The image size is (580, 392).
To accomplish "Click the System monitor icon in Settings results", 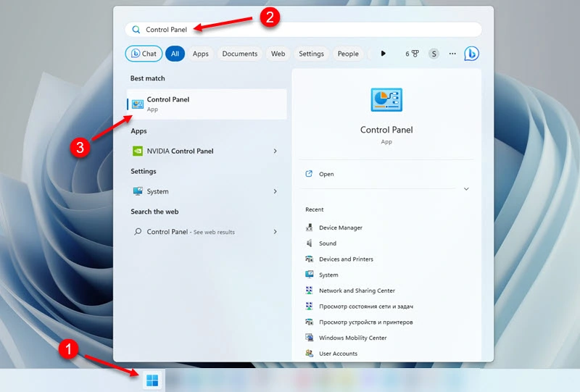I will 138,191.
